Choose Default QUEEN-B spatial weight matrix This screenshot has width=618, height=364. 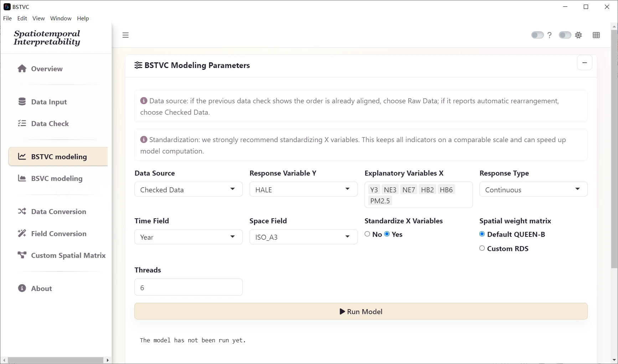click(482, 234)
